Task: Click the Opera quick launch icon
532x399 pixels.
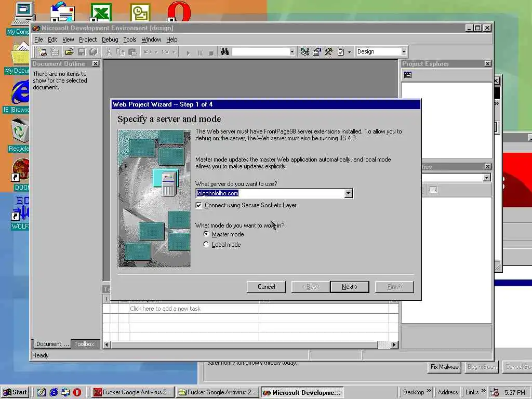Action: (x=77, y=392)
